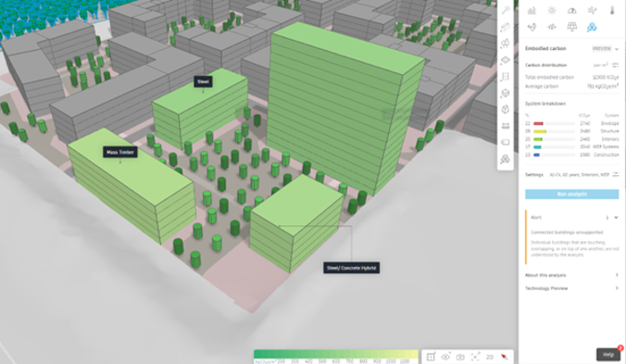
Task: Open the Help button
Action: coord(608,355)
